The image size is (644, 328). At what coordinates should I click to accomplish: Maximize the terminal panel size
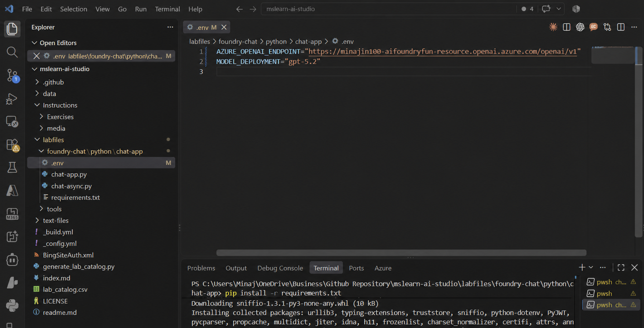point(621,268)
